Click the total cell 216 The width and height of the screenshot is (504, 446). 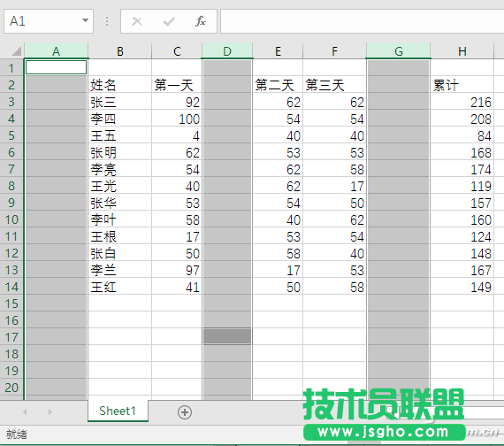tap(462, 102)
